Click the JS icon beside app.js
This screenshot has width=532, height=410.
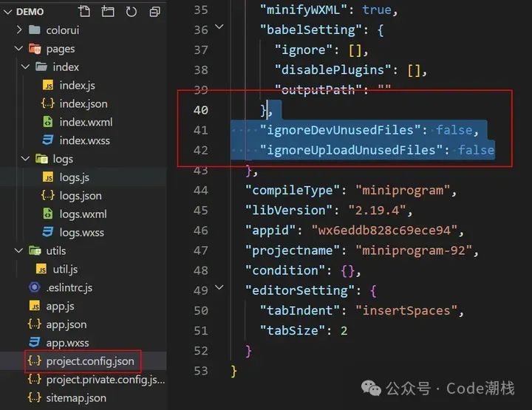point(35,306)
